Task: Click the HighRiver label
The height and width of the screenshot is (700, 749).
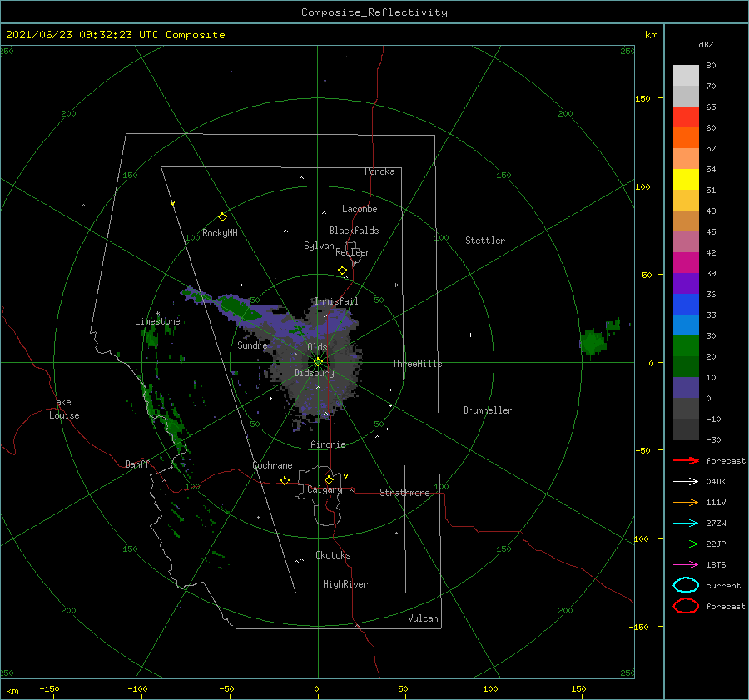Action: [345, 584]
